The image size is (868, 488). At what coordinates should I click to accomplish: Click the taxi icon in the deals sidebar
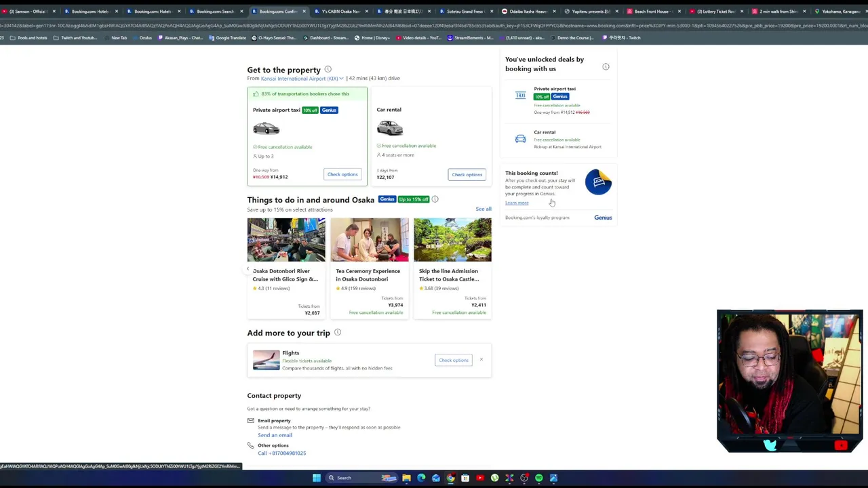[x=520, y=96]
